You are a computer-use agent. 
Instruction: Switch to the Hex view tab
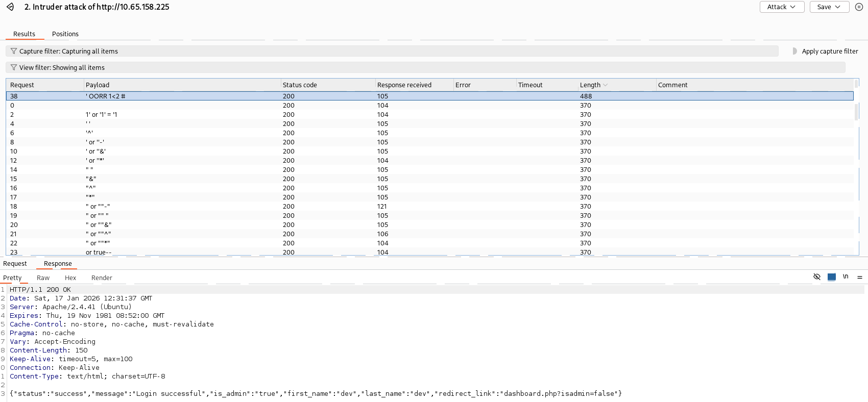(70, 278)
